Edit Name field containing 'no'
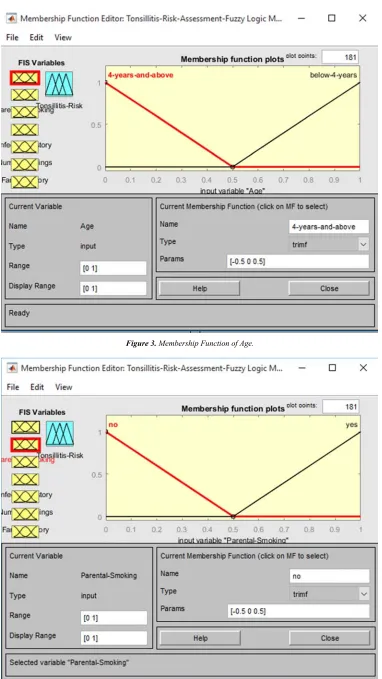This screenshot has height=679, width=382. tap(330, 576)
